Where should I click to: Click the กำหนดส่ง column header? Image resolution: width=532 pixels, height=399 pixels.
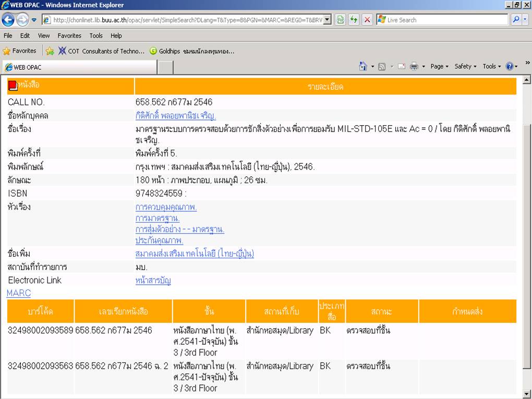[467, 311]
